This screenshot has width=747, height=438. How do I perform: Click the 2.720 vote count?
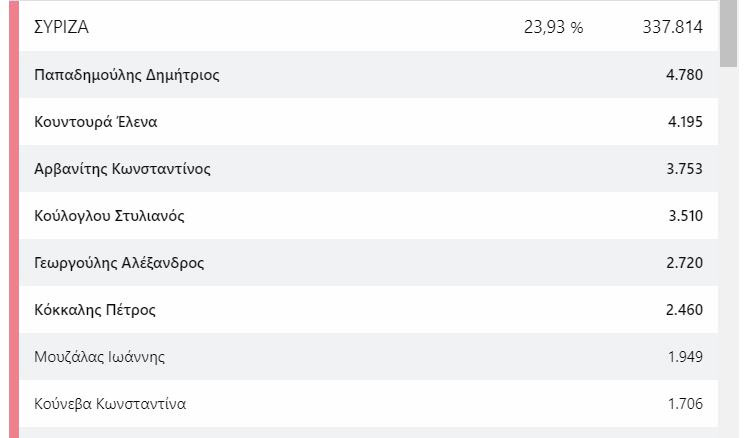(684, 263)
